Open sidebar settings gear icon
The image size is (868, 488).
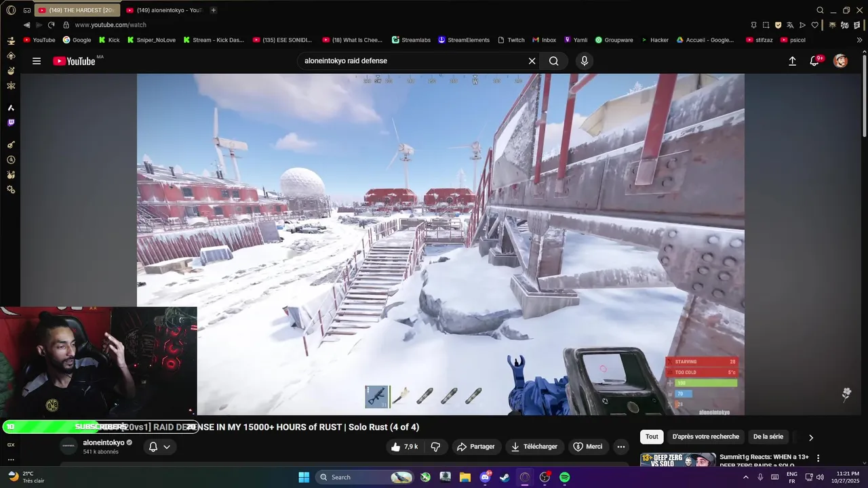[x=11, y=190]
